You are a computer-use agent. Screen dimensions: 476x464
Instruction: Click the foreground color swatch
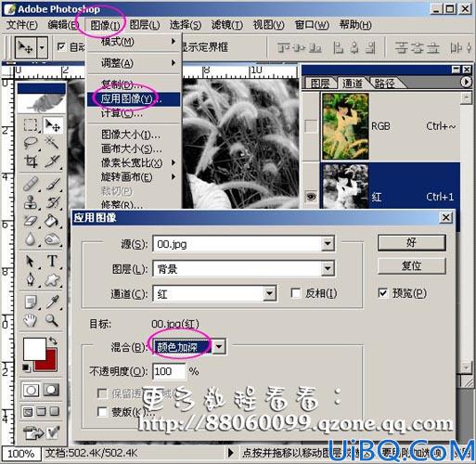(33, 348)
